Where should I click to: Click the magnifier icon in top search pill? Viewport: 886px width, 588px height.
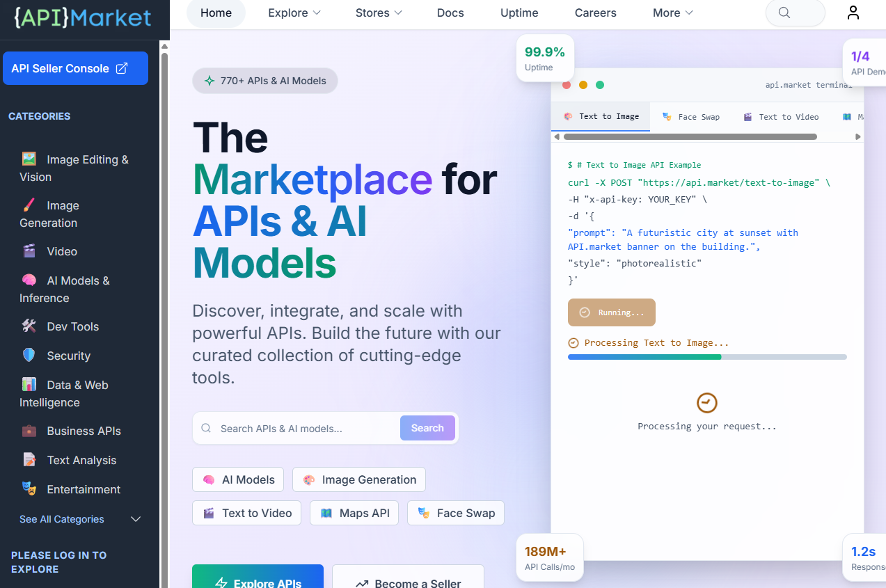tap(784, 13)
